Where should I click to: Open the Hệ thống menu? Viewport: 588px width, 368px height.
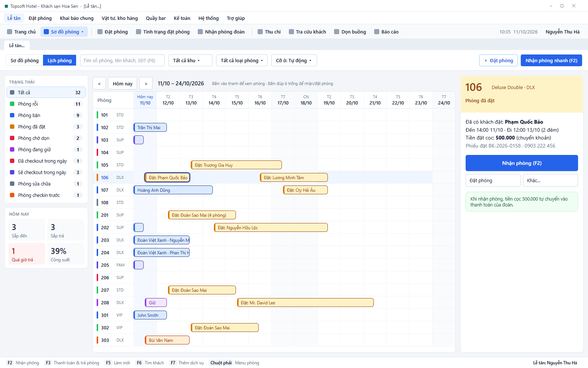[x=208, y=18]
